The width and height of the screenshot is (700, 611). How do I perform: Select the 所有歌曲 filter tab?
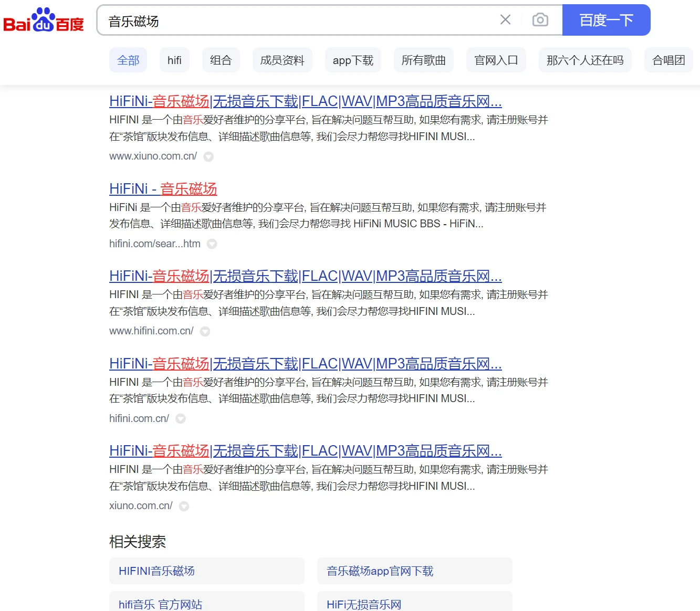pos(424,60)
